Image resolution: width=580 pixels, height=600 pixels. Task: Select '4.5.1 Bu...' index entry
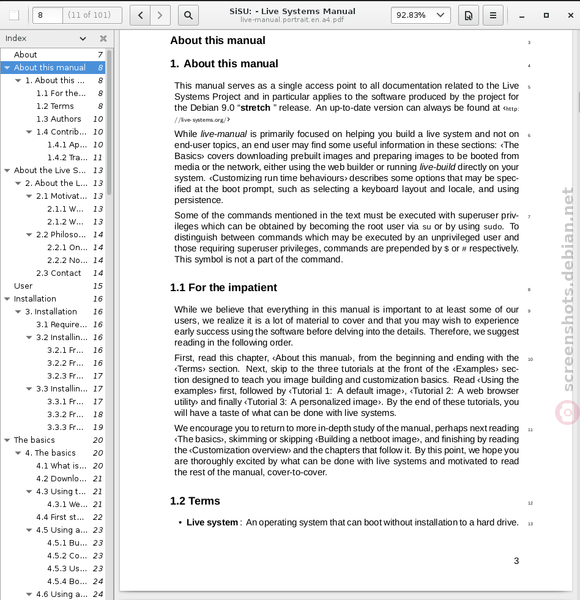[54, 543]
